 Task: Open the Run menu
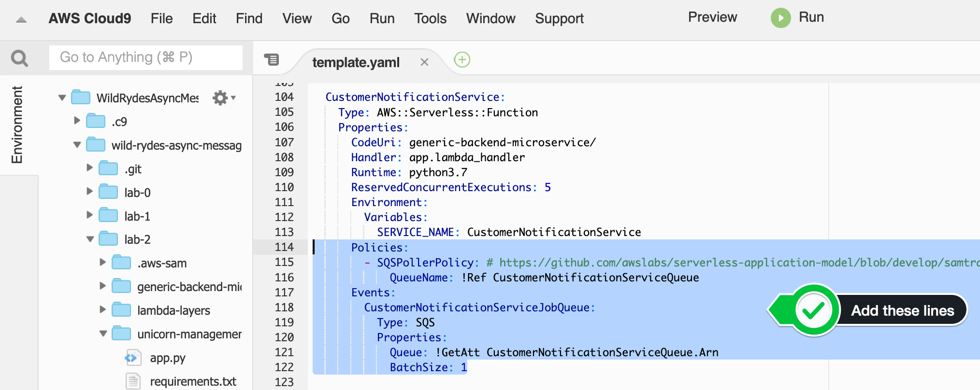(382, 18)
